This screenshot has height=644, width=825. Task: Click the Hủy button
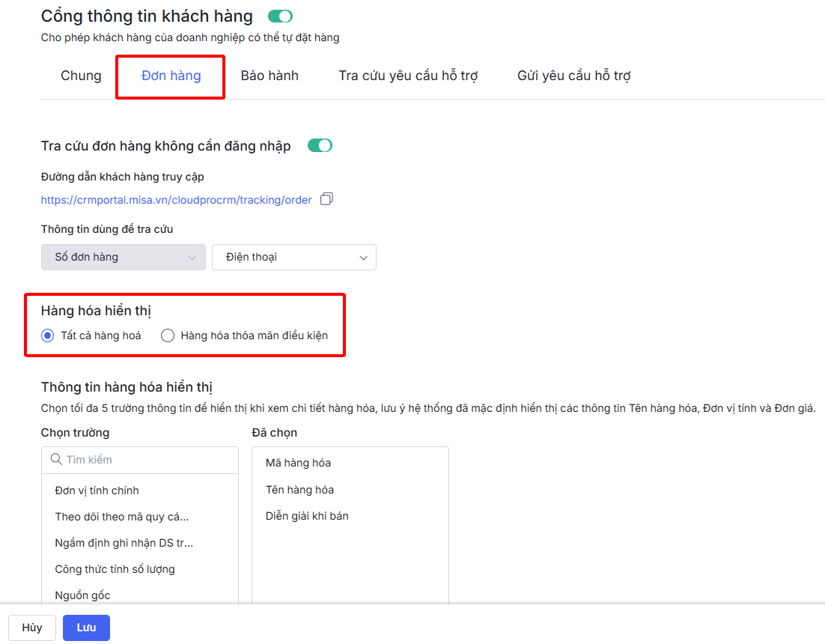point(32,628)
